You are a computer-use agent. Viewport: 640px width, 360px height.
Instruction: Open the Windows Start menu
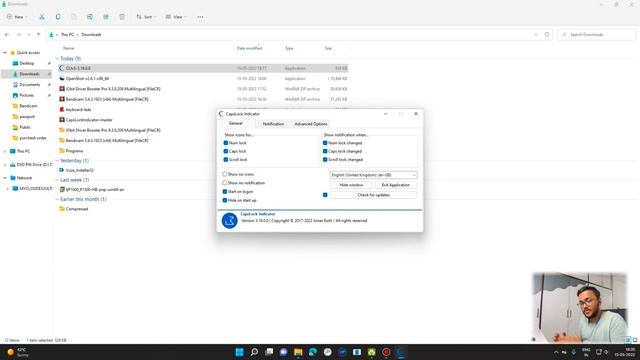(x=240, y=352)
